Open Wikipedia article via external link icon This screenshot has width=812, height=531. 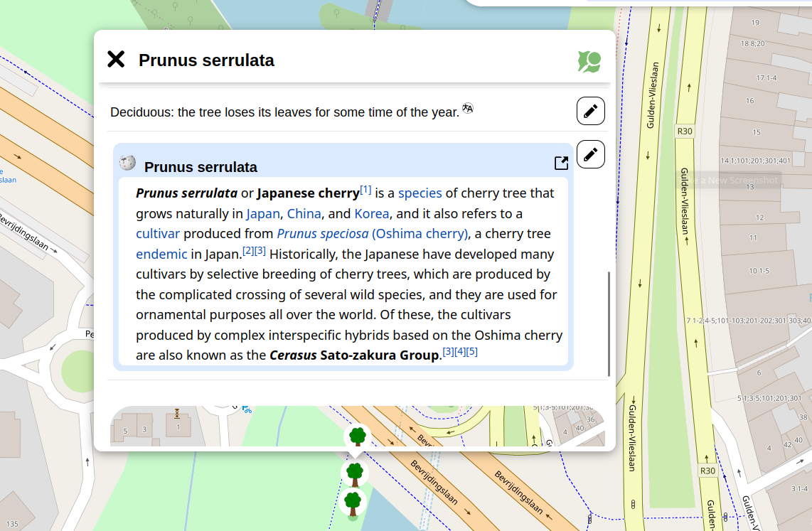pos(561,163)
